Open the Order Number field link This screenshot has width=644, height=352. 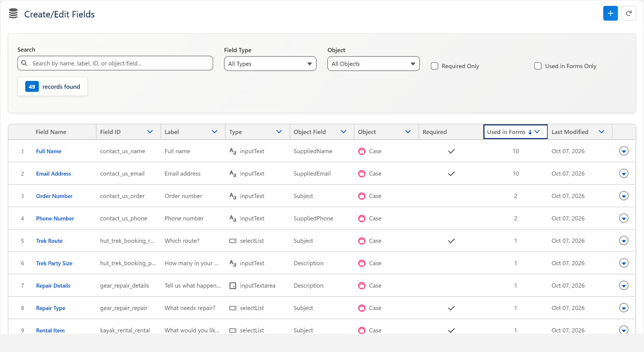tap(54, 196)
